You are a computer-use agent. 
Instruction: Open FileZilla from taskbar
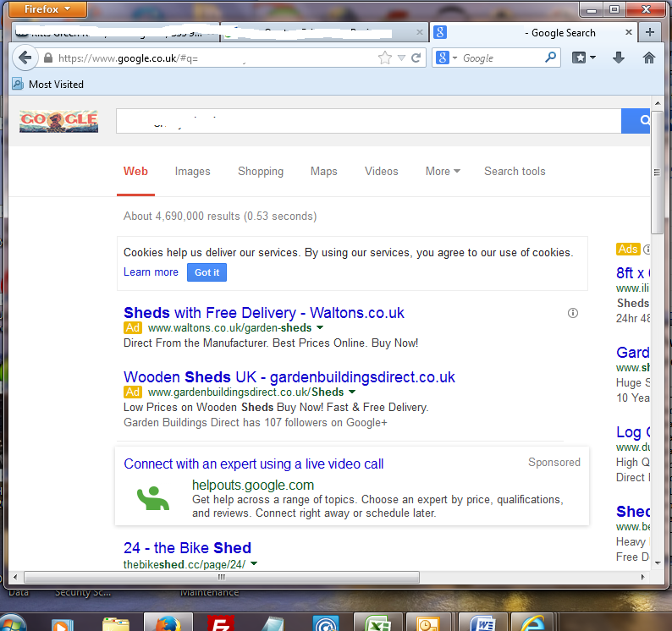(221, 623)
